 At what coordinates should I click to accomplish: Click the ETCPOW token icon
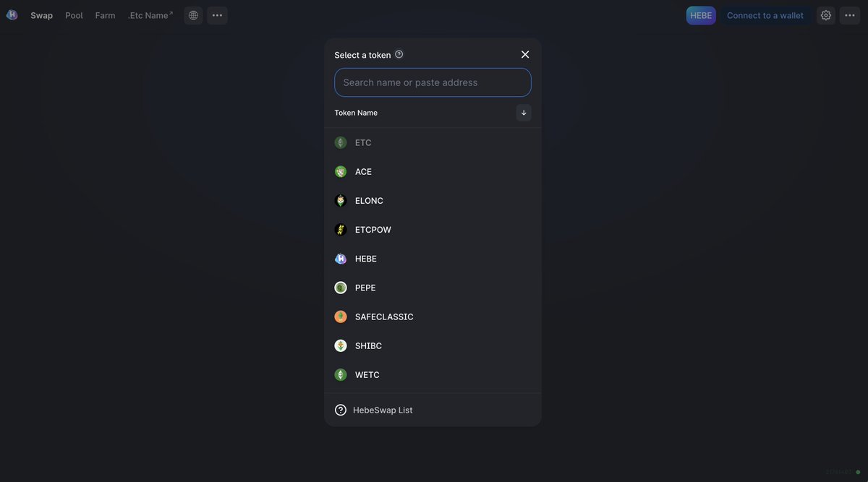(x=341, y=229)
